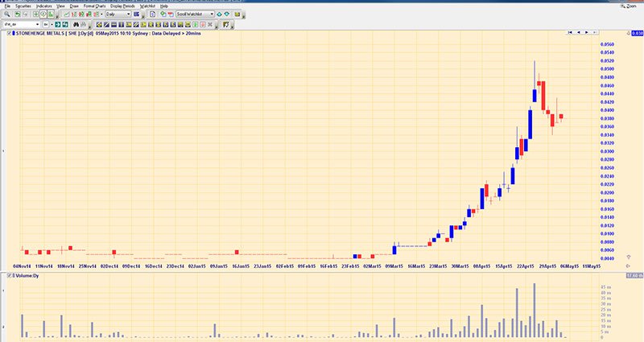Click the document page icon in toolbar
The image size is (644, 342).
point(152,14)
